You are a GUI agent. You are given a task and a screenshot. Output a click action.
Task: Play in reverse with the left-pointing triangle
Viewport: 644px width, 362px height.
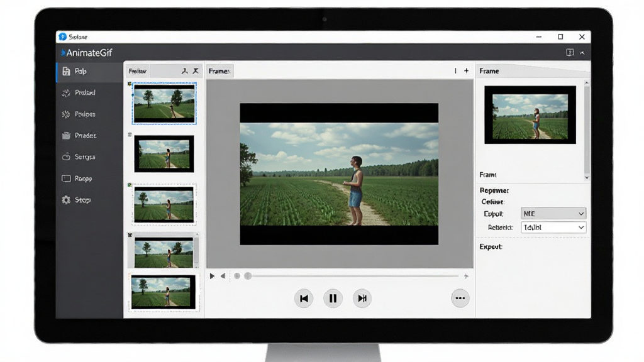click(223, 277)
